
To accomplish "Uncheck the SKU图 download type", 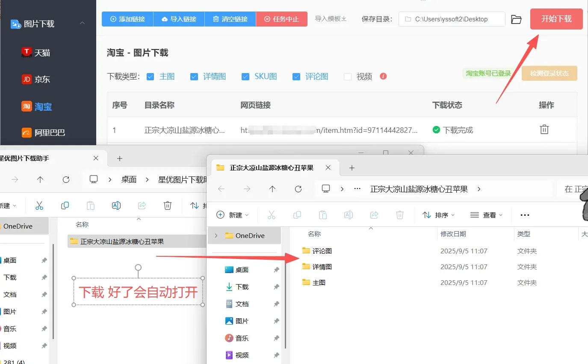I will click(245, 76).
